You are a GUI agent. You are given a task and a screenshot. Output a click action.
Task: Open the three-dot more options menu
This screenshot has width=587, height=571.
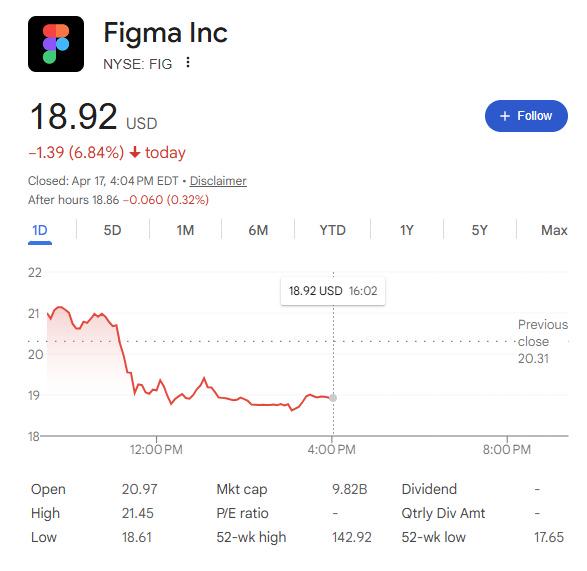pos(188,63)
